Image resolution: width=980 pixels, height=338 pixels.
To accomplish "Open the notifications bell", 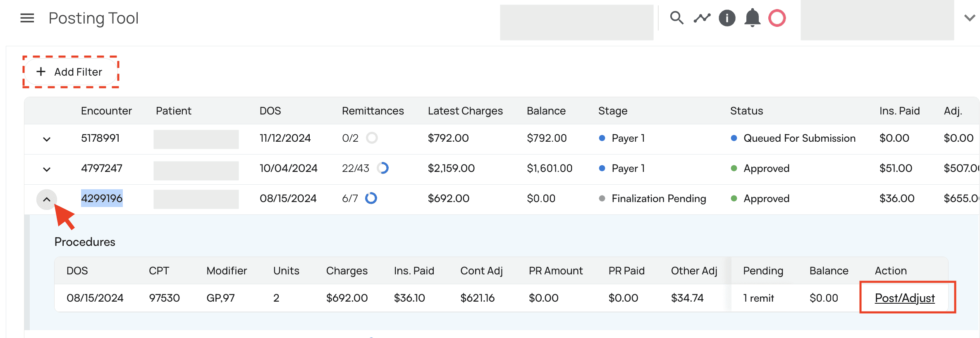I will point(752,18).
